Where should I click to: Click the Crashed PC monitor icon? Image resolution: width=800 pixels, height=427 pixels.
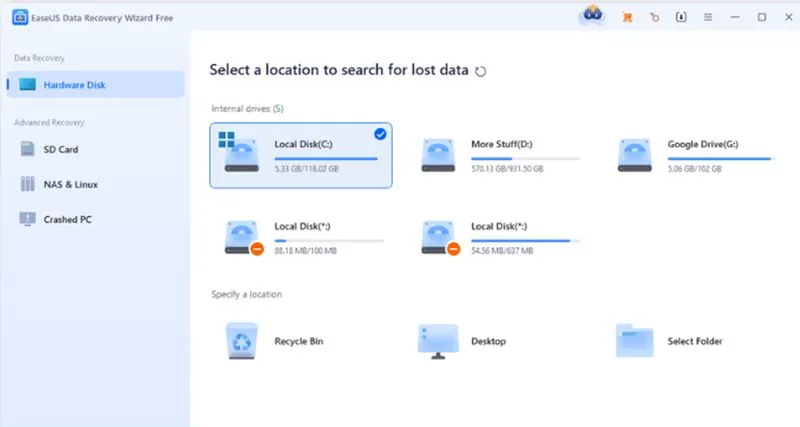(x=28, y=219)
